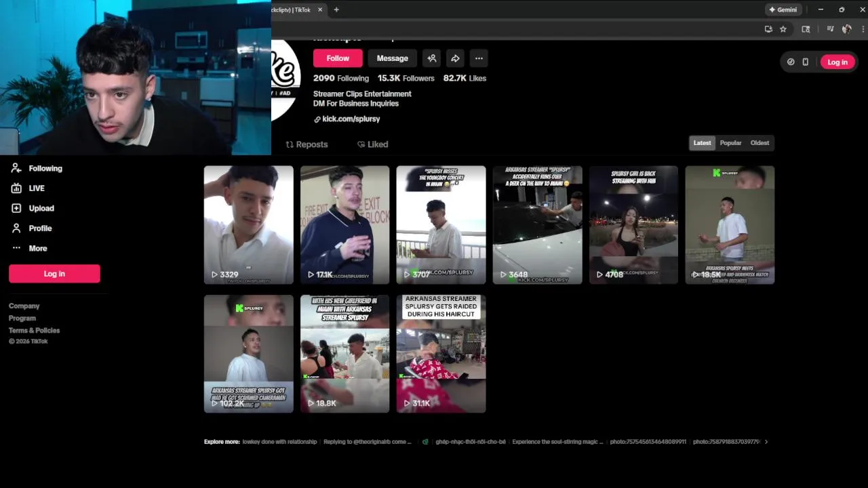Open Chrome media controls icon
This screenshot has width=868, height=488.
point(830,29)
